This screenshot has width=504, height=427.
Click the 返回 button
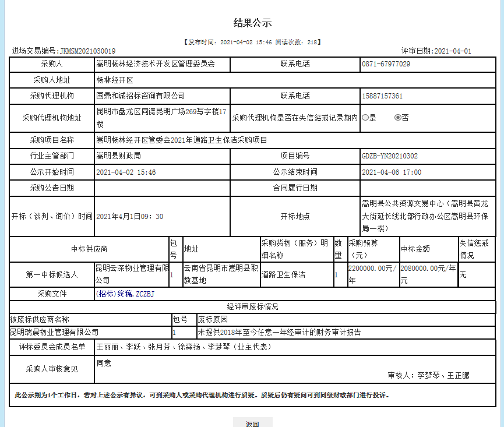(253, 423)
